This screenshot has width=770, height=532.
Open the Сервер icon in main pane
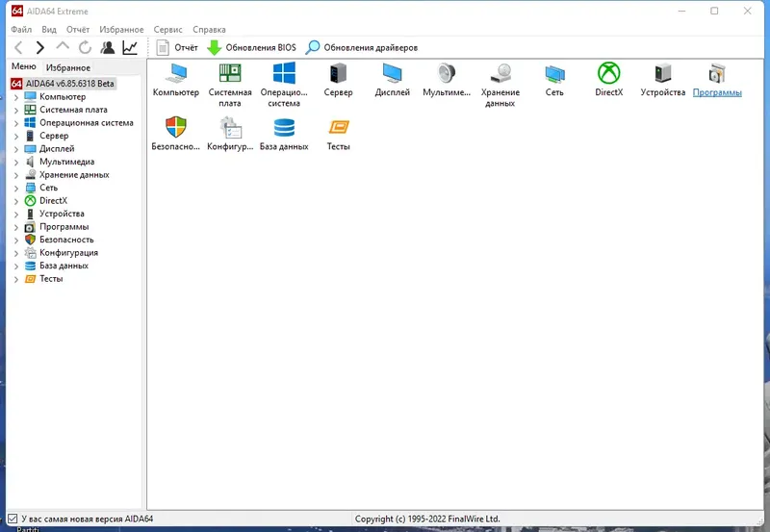pos(338,73)
